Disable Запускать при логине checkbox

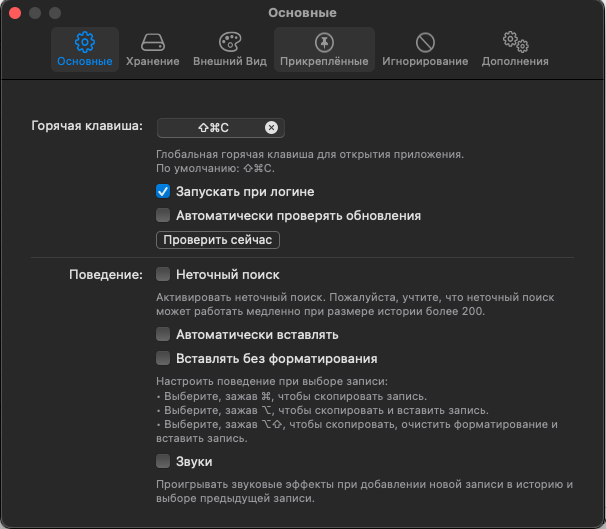(163, 191)
